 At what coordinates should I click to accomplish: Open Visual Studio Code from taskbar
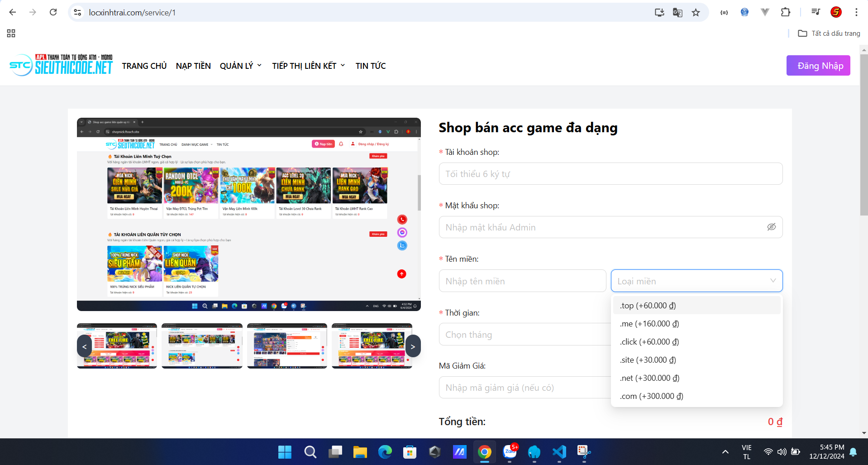coord(559,452)
